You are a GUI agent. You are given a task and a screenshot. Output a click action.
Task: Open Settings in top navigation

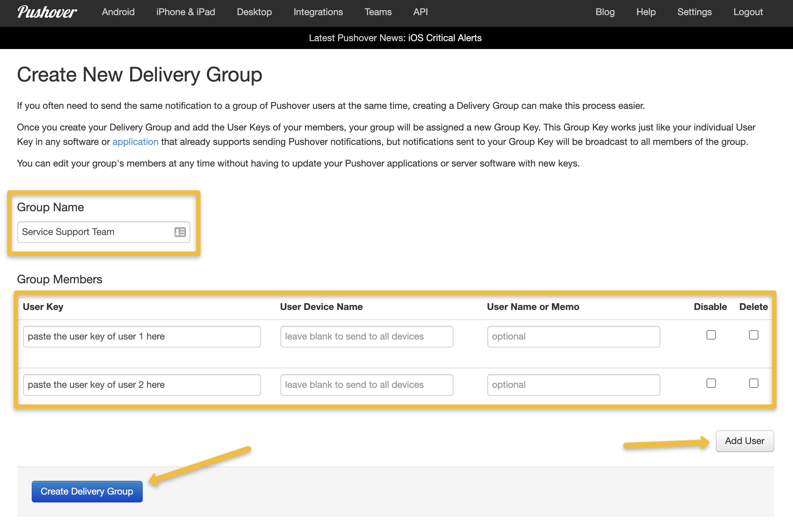pyautogui.click(x=694, y=12)
